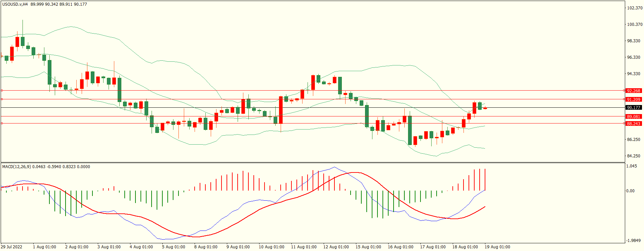Click the MACD(12,26,9) indicator label

(x=17, y=167)
